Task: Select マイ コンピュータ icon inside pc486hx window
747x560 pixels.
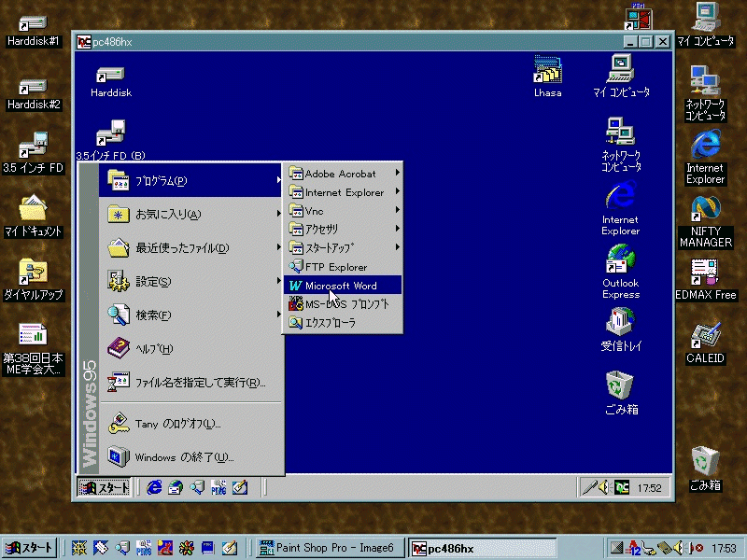Action: [621, 77]
